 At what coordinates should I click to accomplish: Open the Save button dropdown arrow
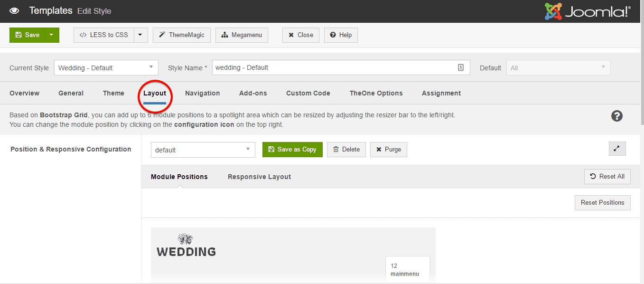(x=52, y=35)
